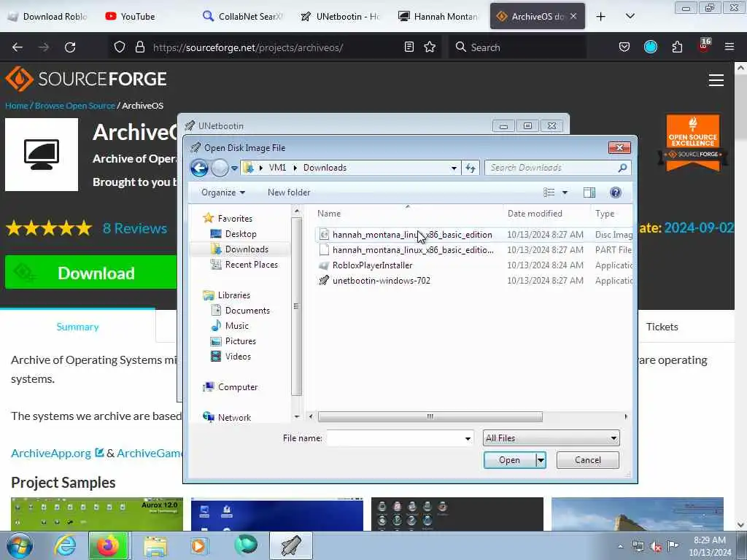Image resolution: width=747 pixels, height=560 pixels.
Task: Bookmark this page with the star
Action: pyautogui.click(x=430, y=47)
